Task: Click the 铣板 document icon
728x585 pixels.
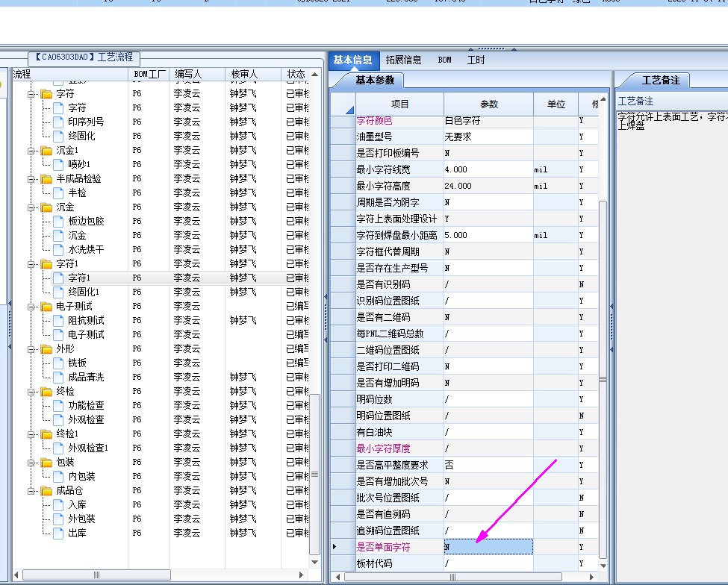Action: point(58,363)
